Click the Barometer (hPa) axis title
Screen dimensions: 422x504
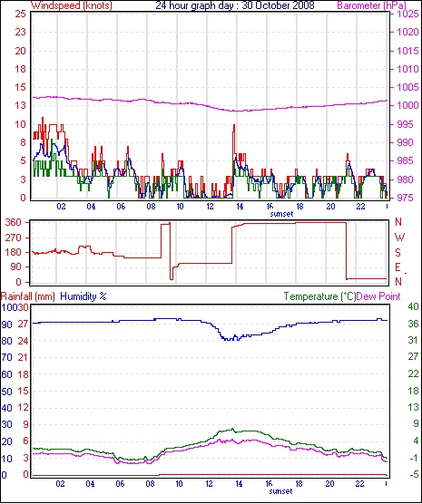tap(371, 5)
